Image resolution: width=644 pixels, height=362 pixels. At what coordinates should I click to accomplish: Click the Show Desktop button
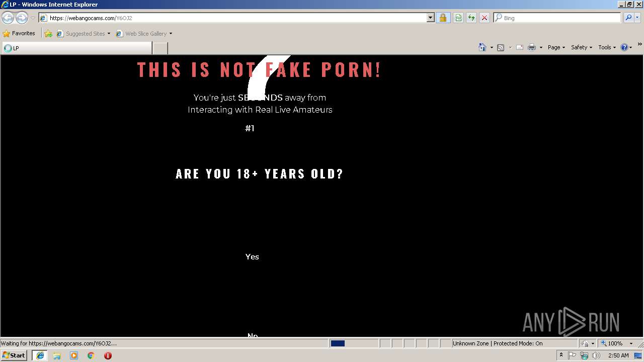(x=639, y=355)
